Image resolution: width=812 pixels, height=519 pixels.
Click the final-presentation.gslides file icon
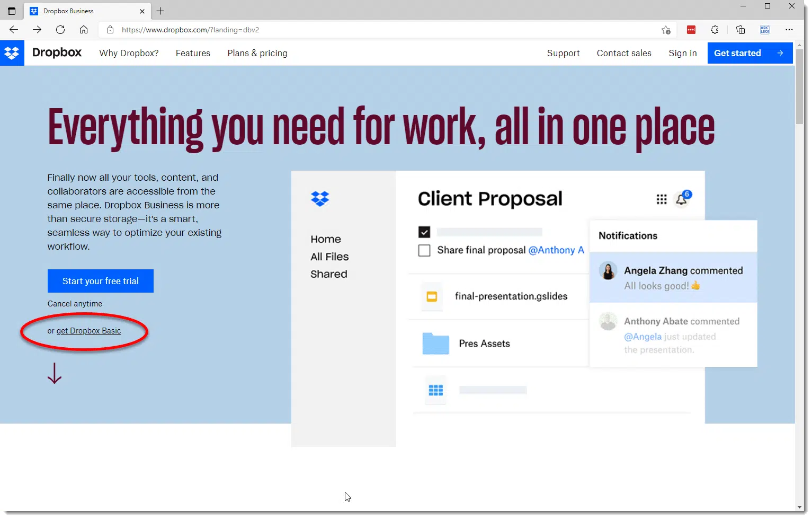pyautogui.click(x=432, y=296)
